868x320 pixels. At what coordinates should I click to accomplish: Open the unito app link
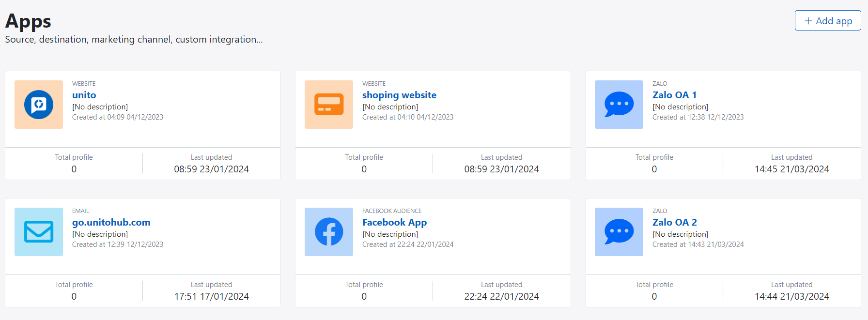coord(84,95)
